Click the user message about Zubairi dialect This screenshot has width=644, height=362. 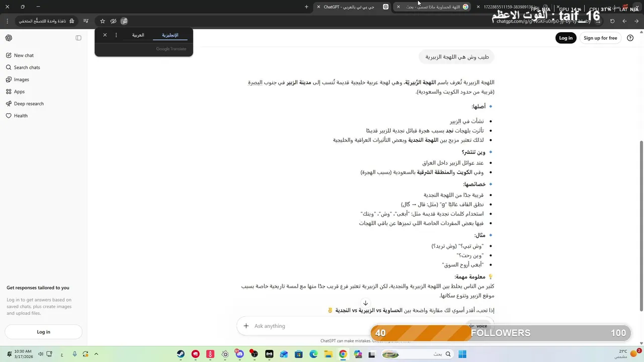(457, 57)
